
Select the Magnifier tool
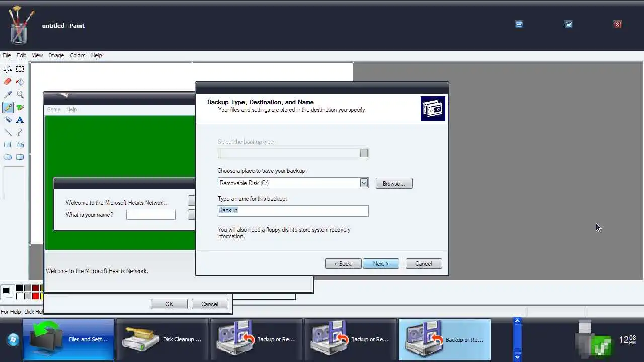coord(20,94)
